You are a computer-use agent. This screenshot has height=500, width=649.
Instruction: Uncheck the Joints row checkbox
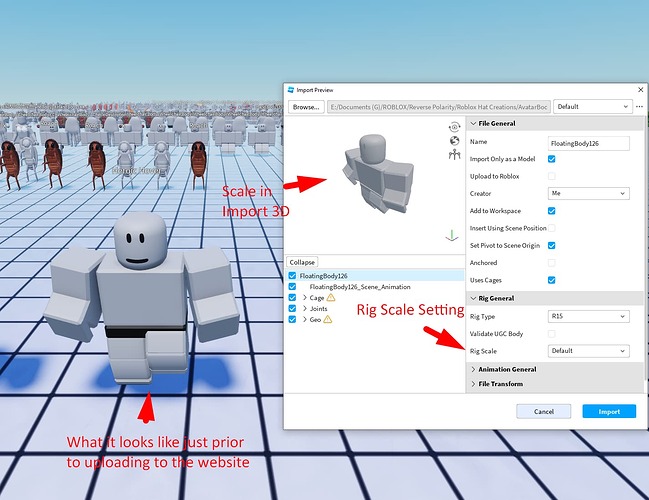[292, 308]
